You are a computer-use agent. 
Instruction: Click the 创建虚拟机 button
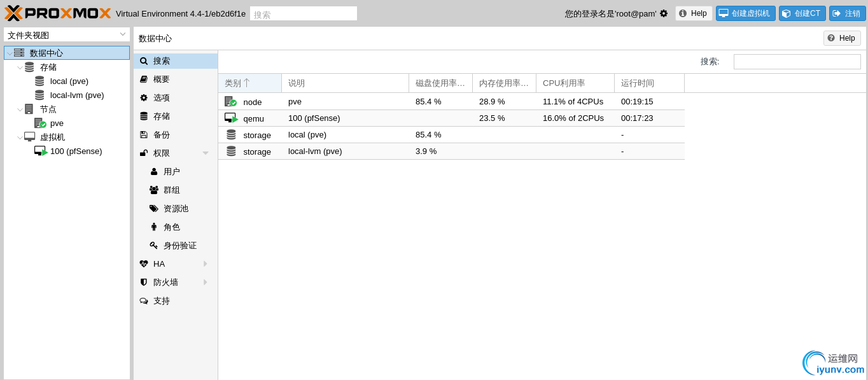(745, 13)
